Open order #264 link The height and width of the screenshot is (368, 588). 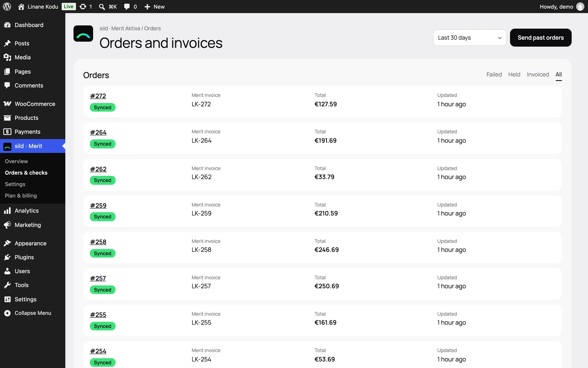click(x=98, y=132)
